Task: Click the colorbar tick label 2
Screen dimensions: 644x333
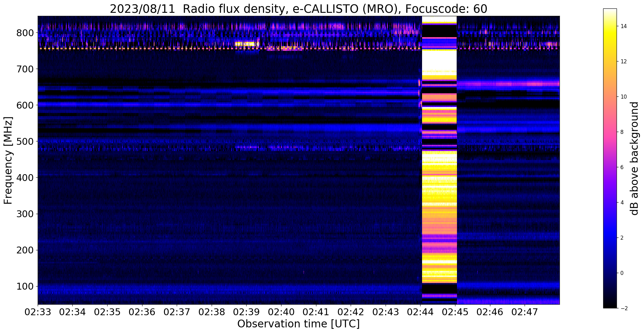Action: pyautogui.click(x=622, y=238)
